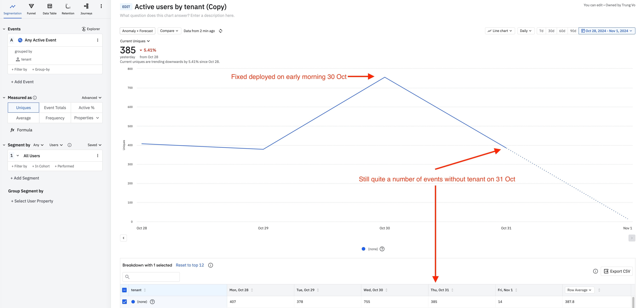Screen dimensions: 644x308
Task: Switch to the Retention tab
Action: point(68,9)
